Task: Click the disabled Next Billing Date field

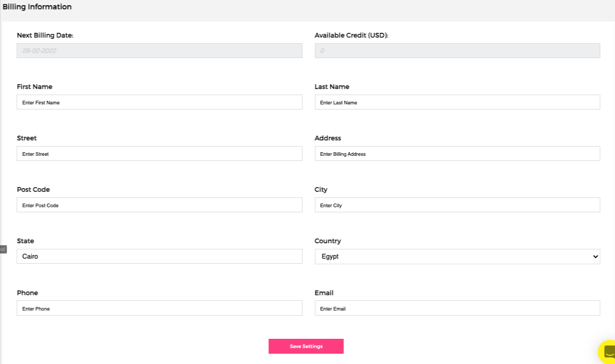Action: pos(159,51)
